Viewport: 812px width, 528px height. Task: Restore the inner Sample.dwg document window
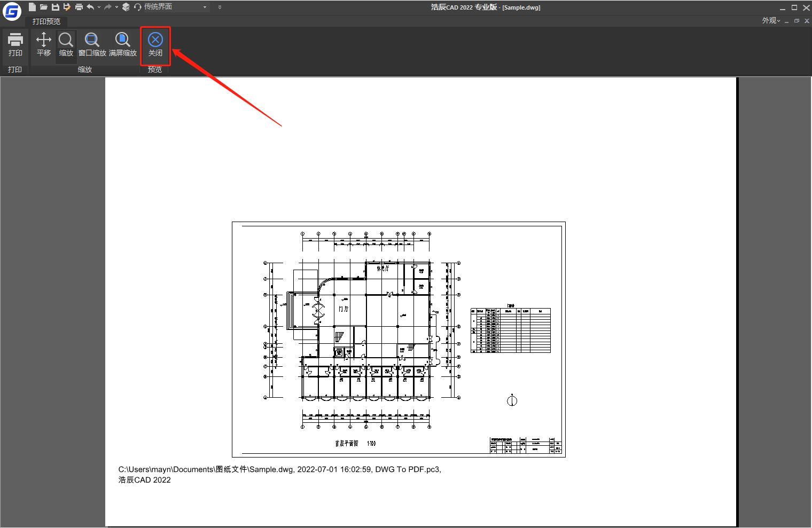(x=797, y=21)
